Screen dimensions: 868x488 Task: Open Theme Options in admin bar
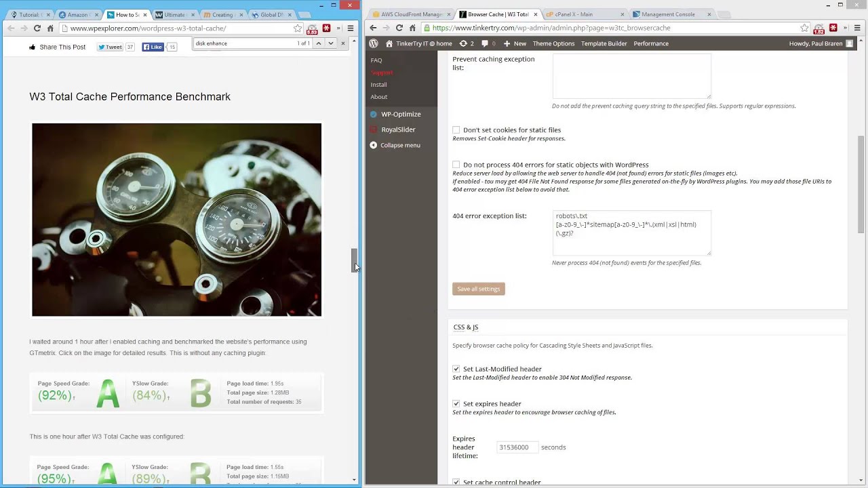pyautogui.click(x=553, y=43)
